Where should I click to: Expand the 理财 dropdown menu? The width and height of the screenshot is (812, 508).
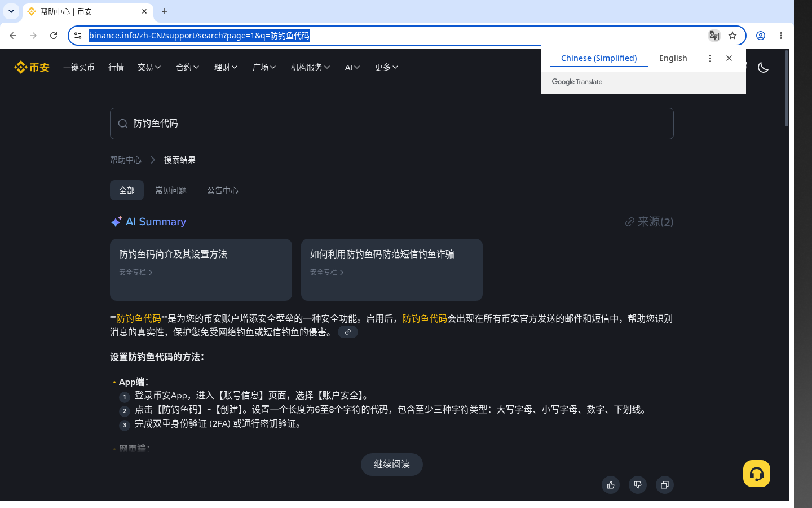pos(226,68)
